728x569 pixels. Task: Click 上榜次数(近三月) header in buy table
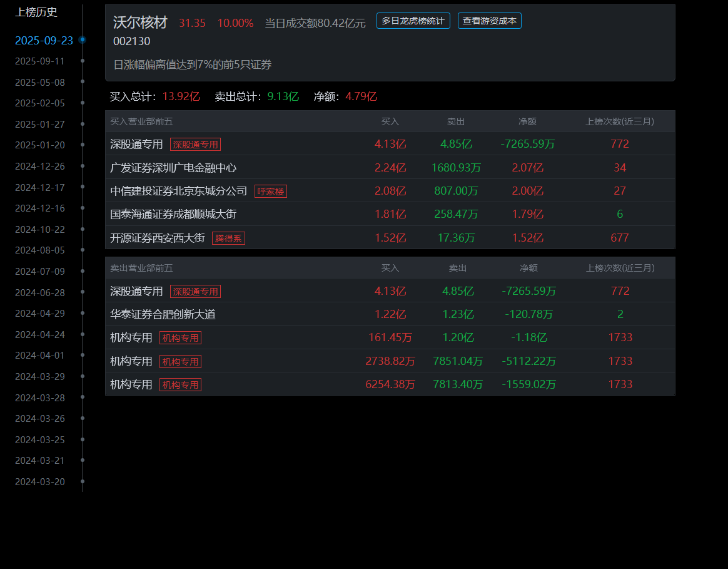click(620, 121)
